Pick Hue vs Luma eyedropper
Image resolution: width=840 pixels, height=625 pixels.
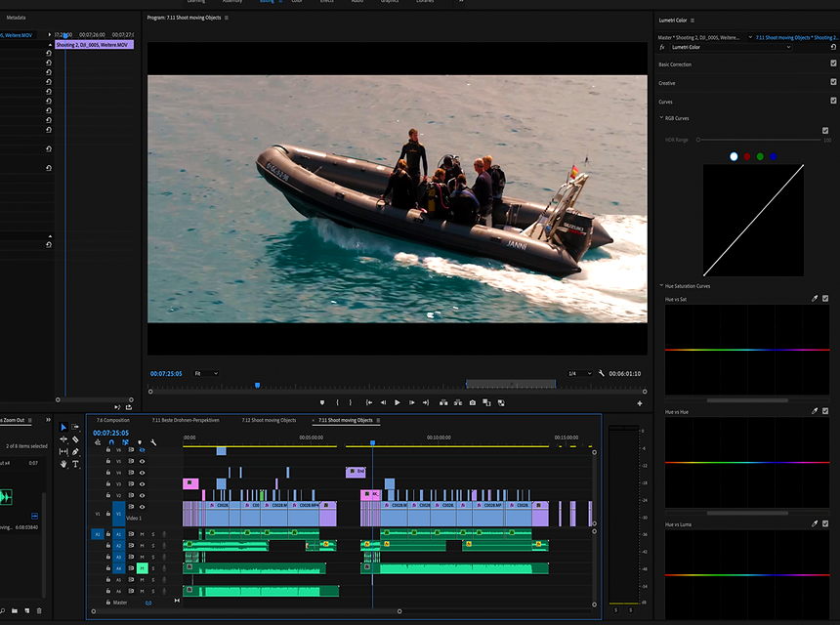(x=815, y=523)
